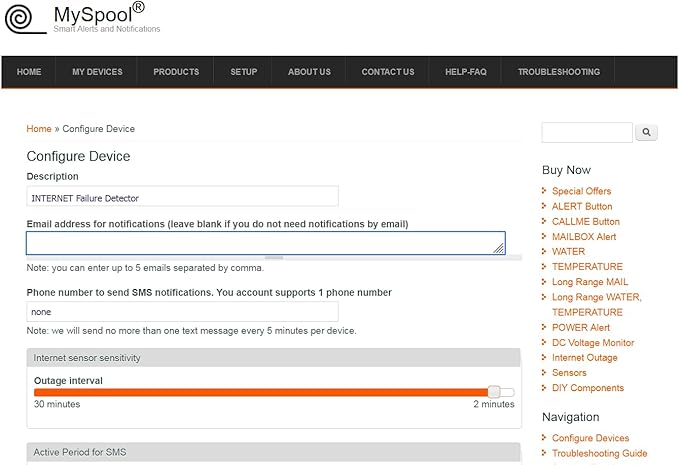Open TROUBLESHOOTING in the menu bar
This screenshot has width=679, height=465.
559,72
